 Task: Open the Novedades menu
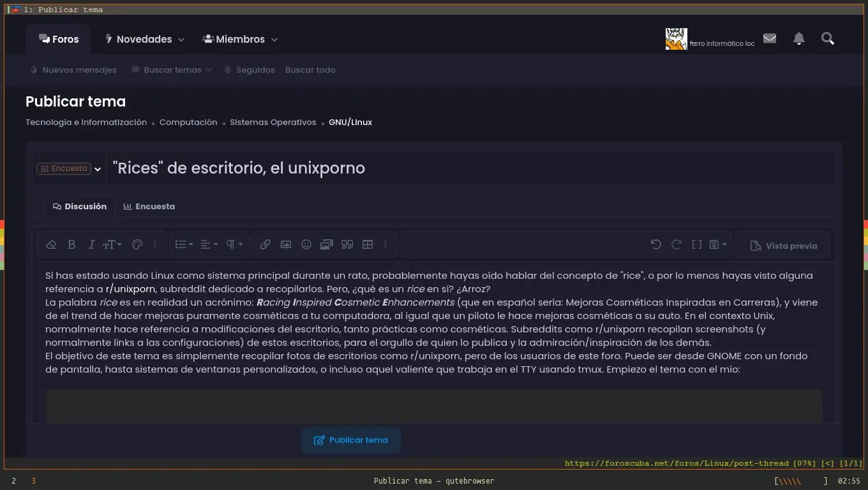coord(138,39)
